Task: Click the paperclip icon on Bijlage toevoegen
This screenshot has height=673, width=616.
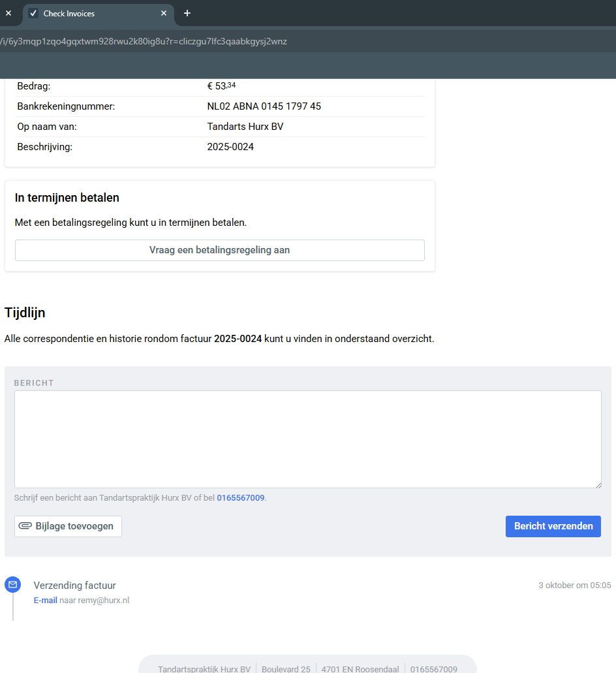Action: (x=25, y=526)
